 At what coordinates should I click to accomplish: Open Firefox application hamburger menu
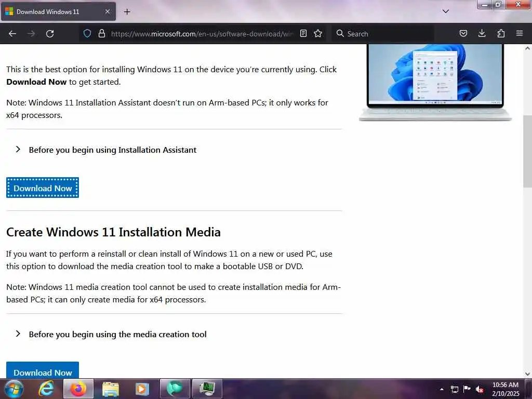coord(520,34)
